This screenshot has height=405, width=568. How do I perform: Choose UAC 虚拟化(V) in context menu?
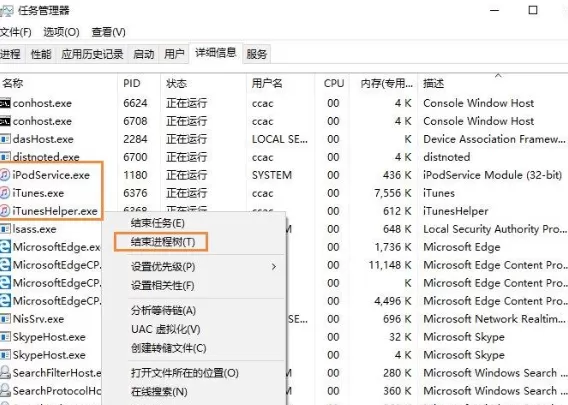click(x=166, y=329)
